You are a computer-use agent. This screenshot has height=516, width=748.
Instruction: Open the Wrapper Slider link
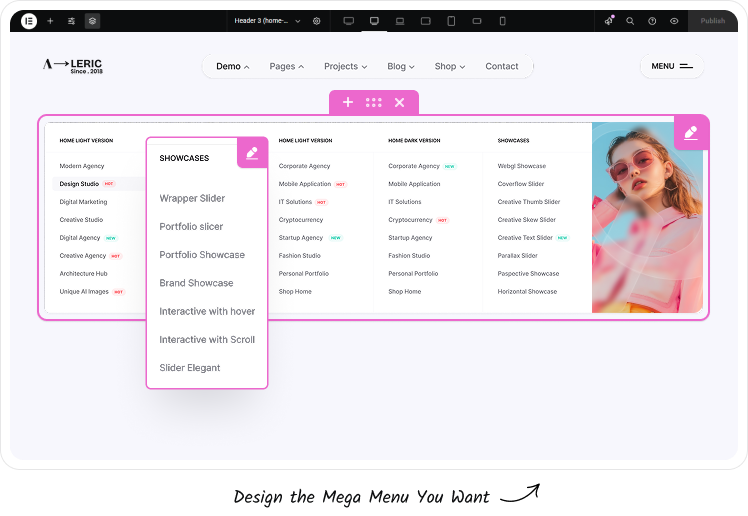pos(192,198)
